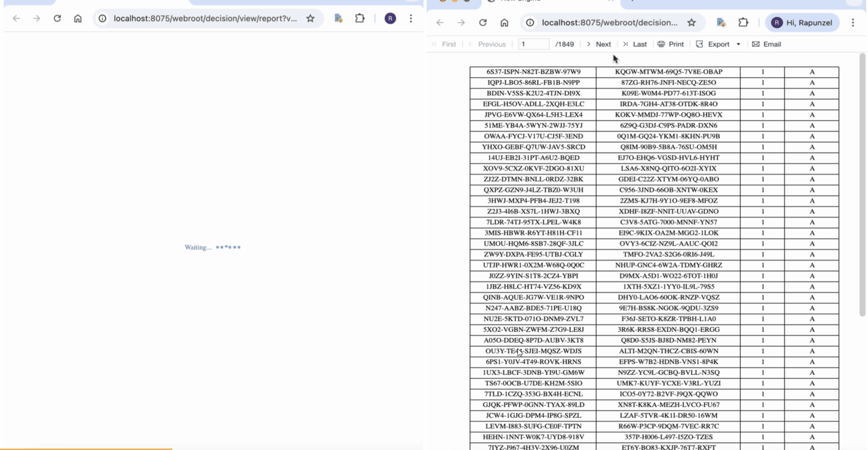868x450 pixels.
Task: Click cell 6S37-ISPN-N82T-BZBW-97W9
Action: click(x=533, y=72)
